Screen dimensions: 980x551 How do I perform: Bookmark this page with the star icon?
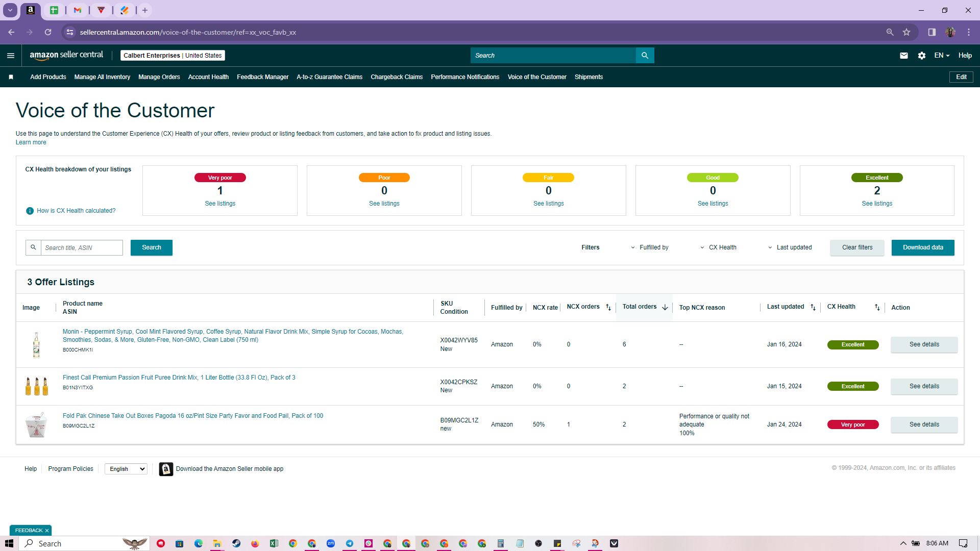tap(906, 32)
